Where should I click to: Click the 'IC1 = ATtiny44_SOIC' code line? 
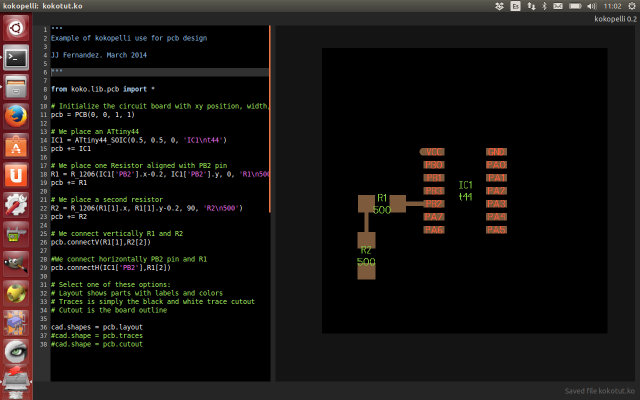(x=139, y=140)
